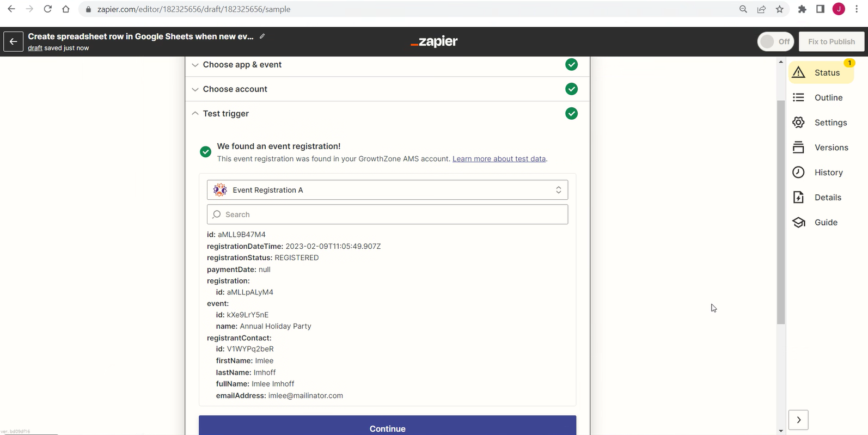
Task: Click Choose account green checkmark
Action: click(571, 89)
